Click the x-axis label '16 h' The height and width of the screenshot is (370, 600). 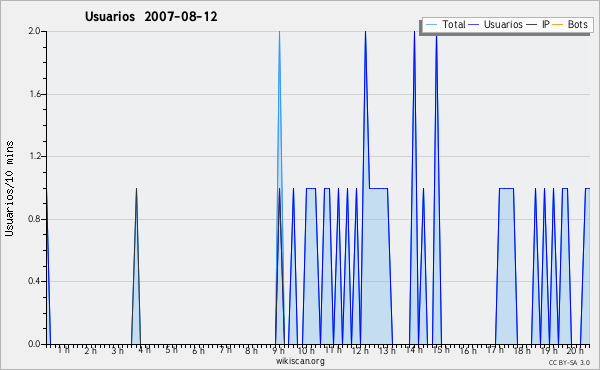coord(468,350)
